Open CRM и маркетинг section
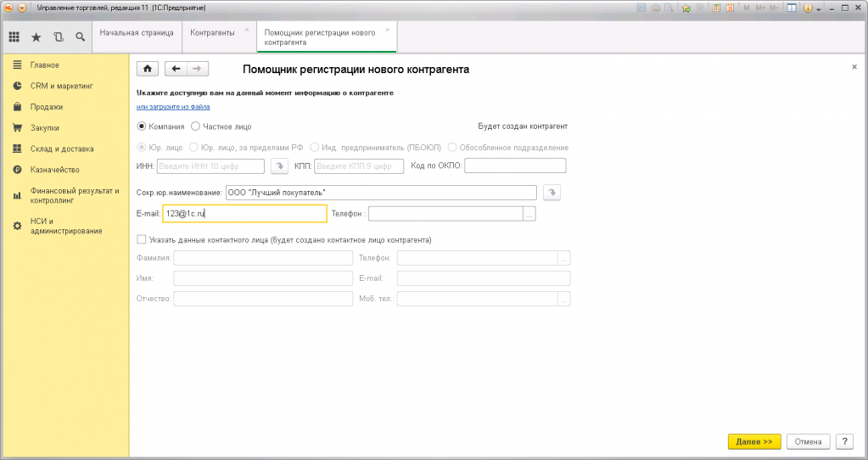This screenshot has width=868, height=460. (x=61, y=86)
